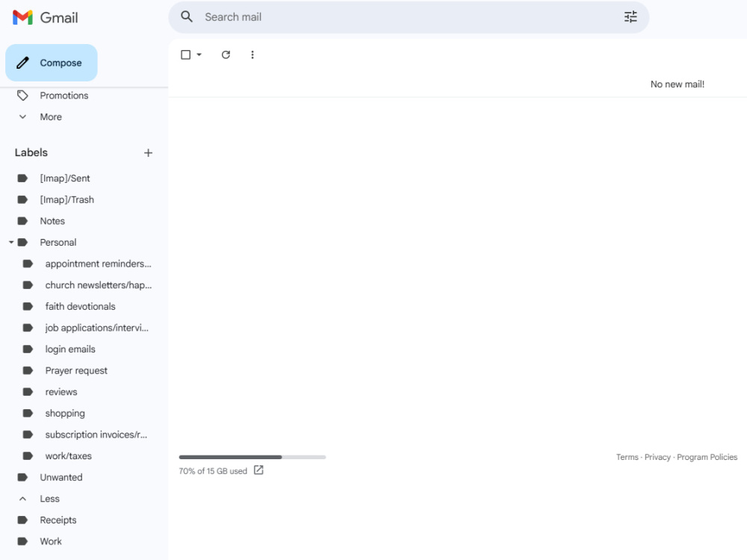Open the work/taxes label

(x=68, y=456)
